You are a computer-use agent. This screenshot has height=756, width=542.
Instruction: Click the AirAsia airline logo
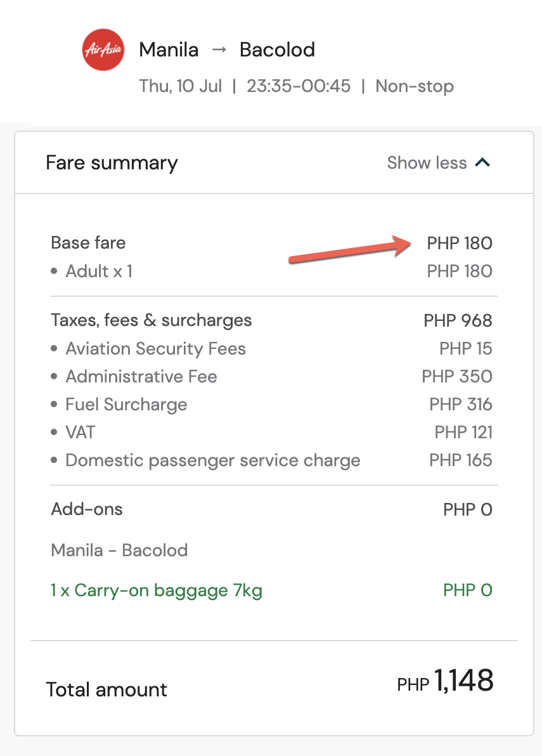point(103,50)
